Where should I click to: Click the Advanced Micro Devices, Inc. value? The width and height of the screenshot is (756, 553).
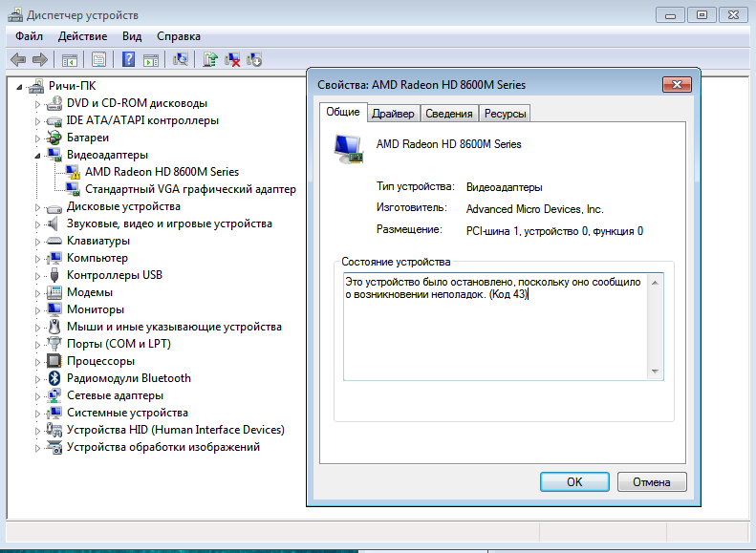click(534, 209)
